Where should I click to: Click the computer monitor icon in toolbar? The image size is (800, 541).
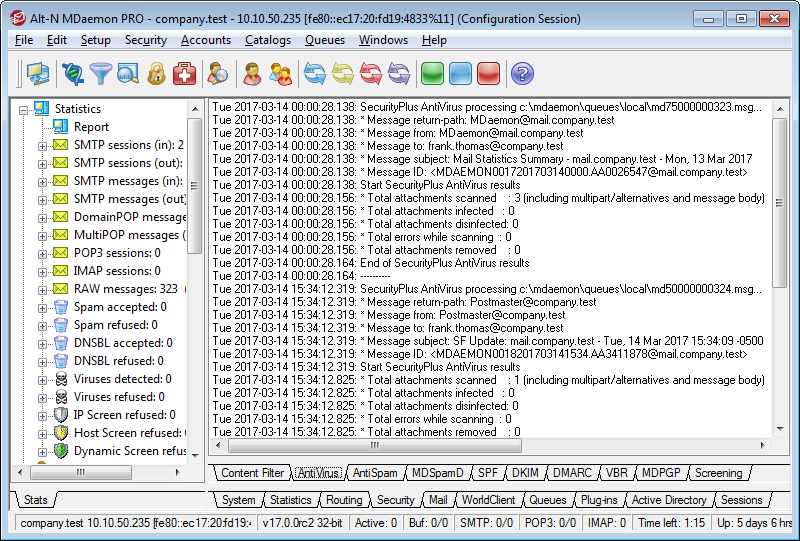pos(38,73)
